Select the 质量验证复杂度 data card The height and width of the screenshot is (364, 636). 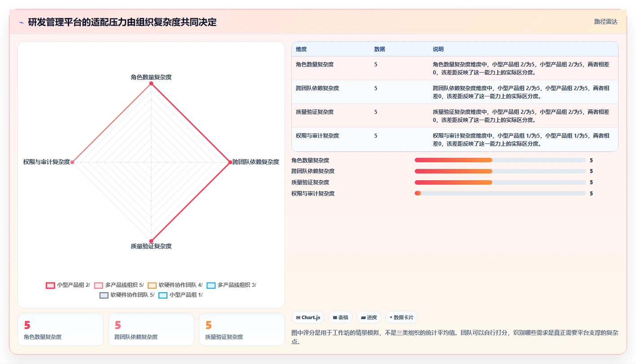point(242,329)
